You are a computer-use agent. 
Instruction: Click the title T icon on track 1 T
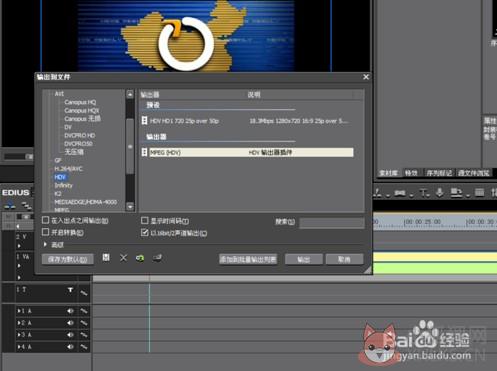(x=70, y=290)
